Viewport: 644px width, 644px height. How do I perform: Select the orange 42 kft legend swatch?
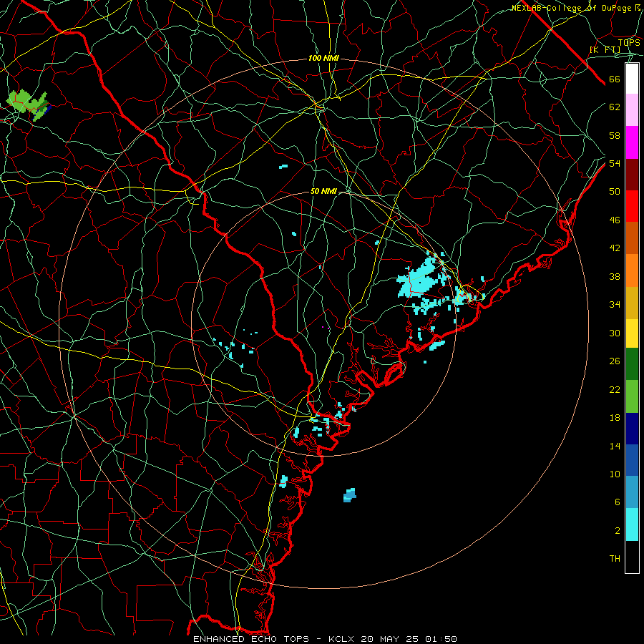pyautogui.click(x=632, y=270)
